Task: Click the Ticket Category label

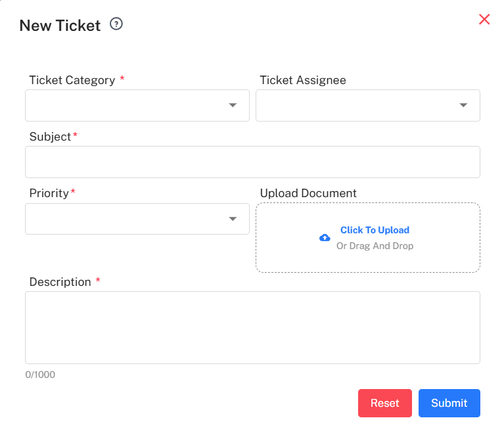Action: pos(72,80)
